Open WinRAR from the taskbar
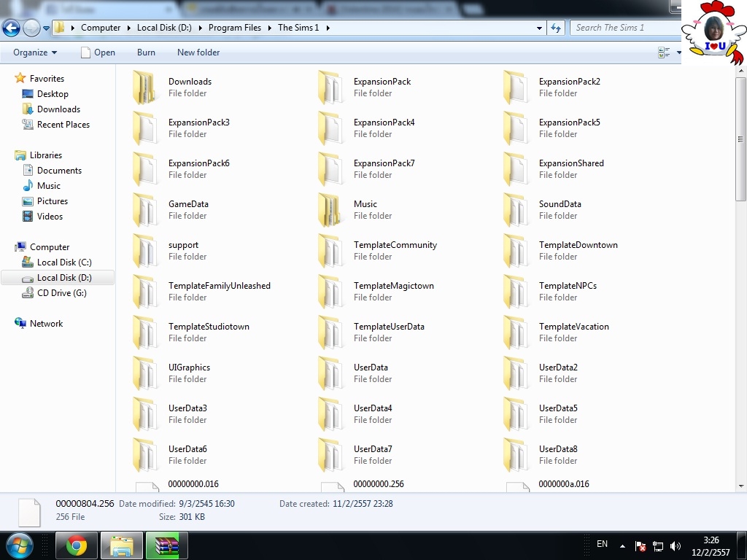Image resolution: width=747 pixels, height=560 pixels. tap(167, 545)
